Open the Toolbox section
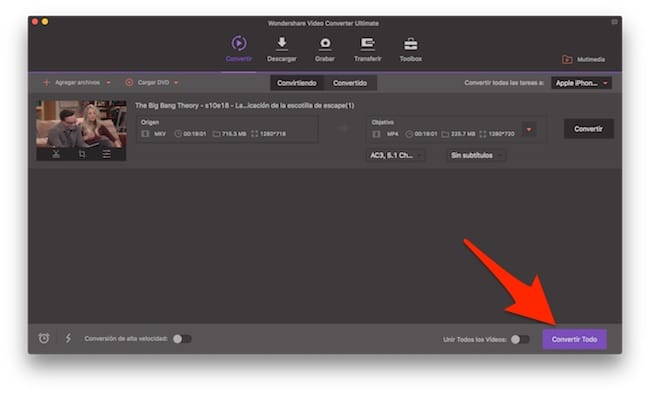650x394 pixels. [x=411, y=49]
